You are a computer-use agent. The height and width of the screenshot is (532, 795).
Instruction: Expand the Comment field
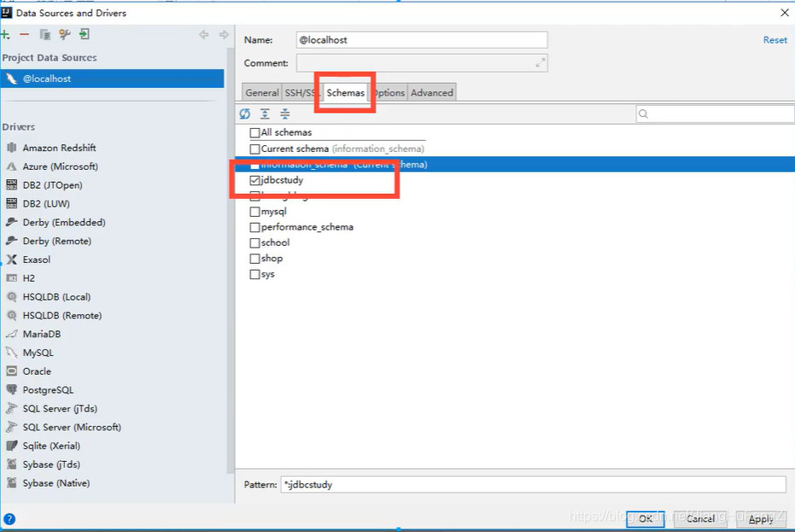click(x=540, y=63)
